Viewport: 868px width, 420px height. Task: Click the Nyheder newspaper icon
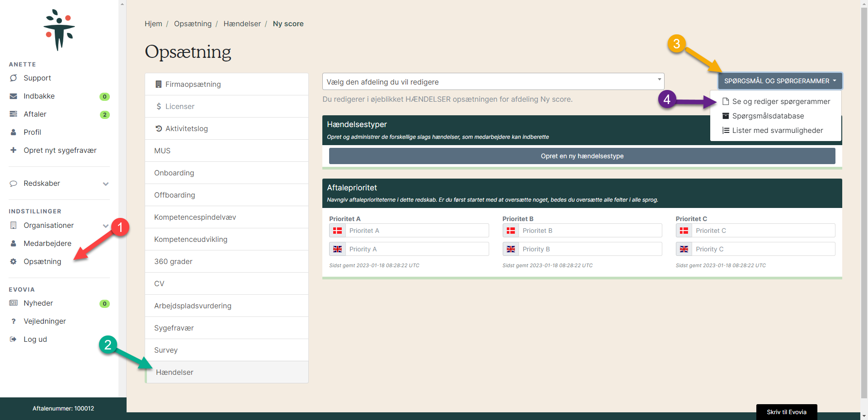coord(14,303)
